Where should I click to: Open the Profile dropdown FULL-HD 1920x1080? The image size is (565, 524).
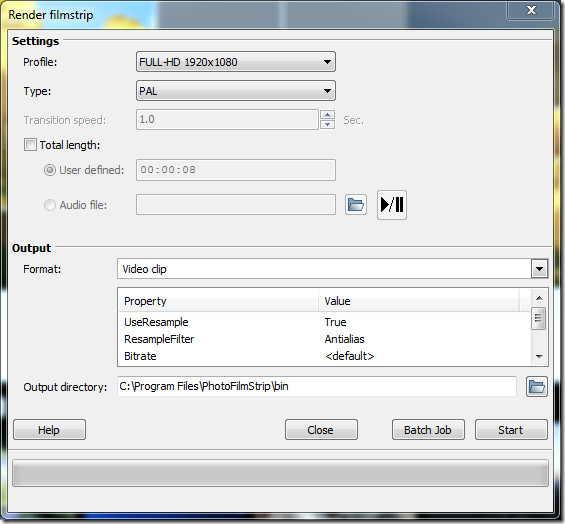(236, 62)
